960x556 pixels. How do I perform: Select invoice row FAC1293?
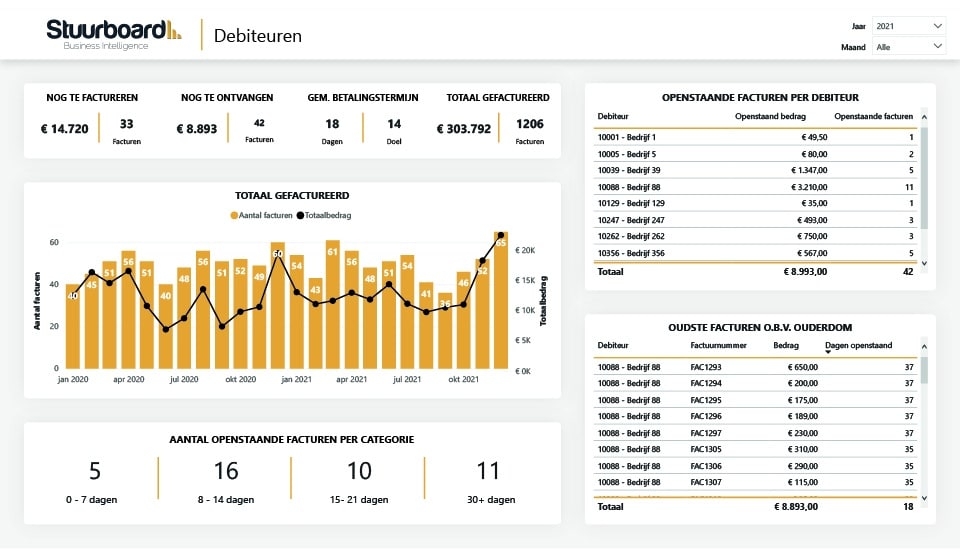755,367
